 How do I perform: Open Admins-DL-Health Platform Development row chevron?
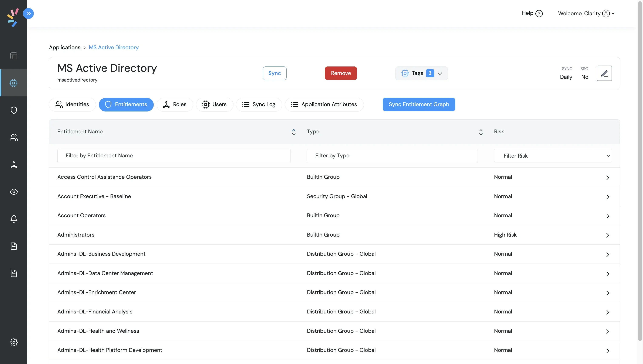(x=608, y=351)
